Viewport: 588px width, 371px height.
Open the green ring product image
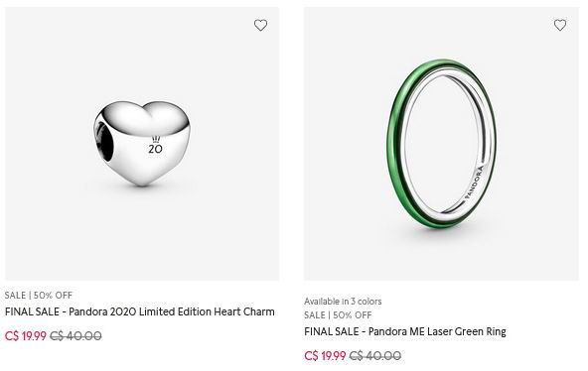click(x=441, y=144)
